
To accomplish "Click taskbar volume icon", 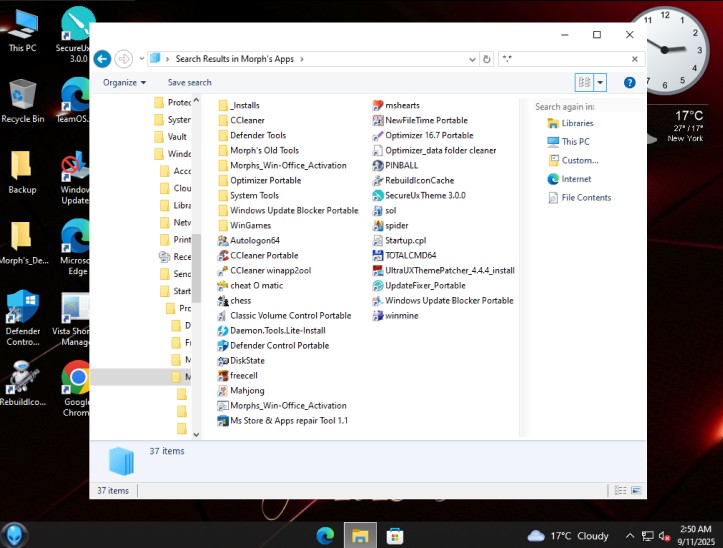I will [x=664, y=536].
